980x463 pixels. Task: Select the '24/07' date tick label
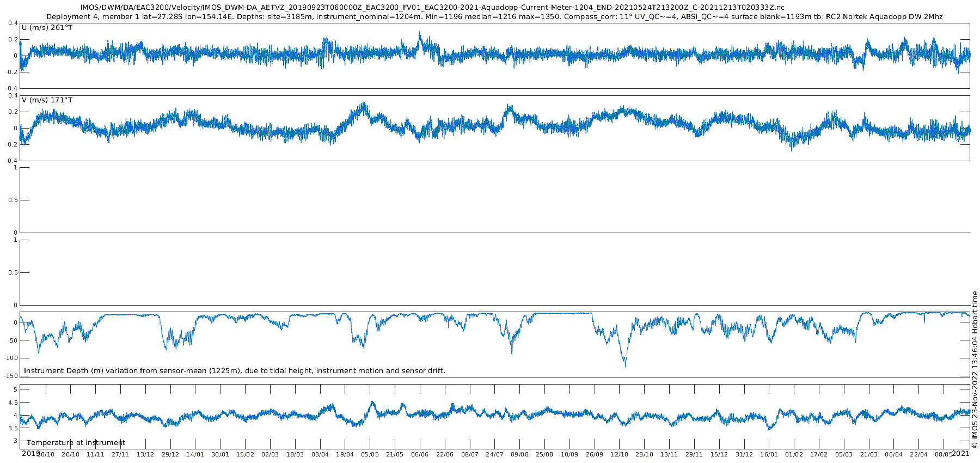tap(495, 454)
